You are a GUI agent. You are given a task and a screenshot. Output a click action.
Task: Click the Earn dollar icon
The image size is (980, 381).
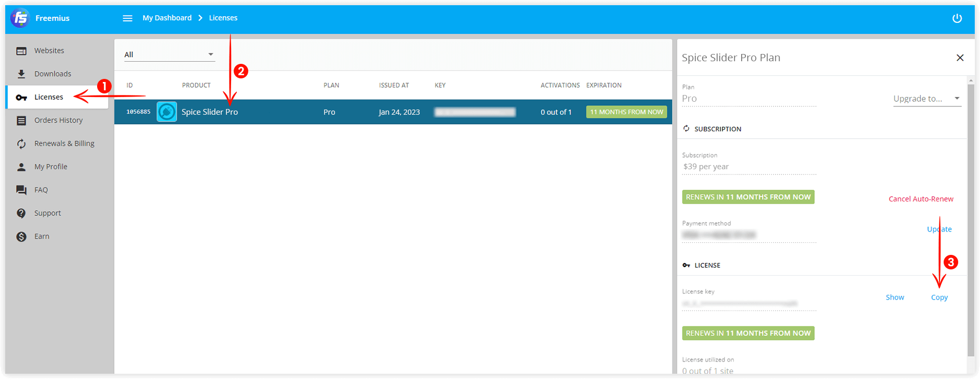pyautogui.click(x=21, y=237)
